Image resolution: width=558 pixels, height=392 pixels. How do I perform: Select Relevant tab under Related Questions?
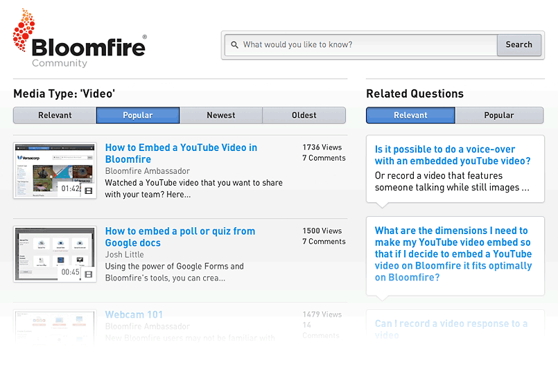410,116
